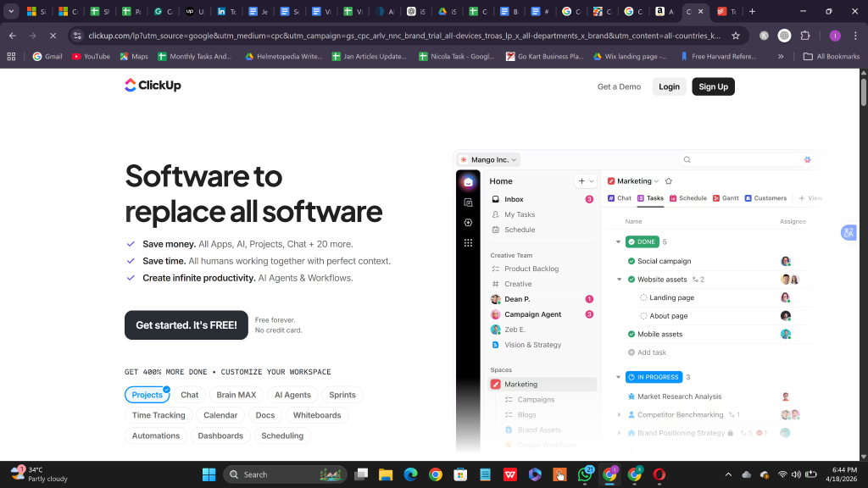Click the ClickUp logo in header
Viewport: 868px width, 488px height.
pyautogui.click(x=153, y=86)
